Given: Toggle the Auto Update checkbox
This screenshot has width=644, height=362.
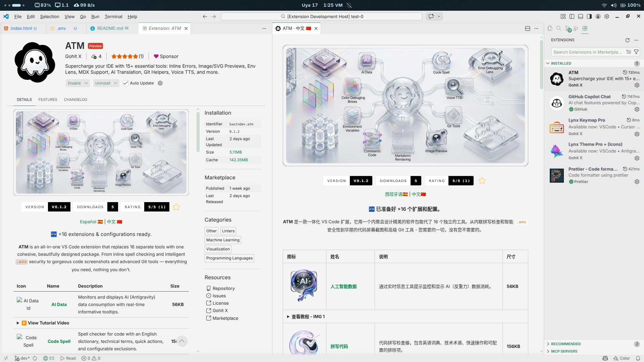Looking at the screenshot, I should click(126, 83).
